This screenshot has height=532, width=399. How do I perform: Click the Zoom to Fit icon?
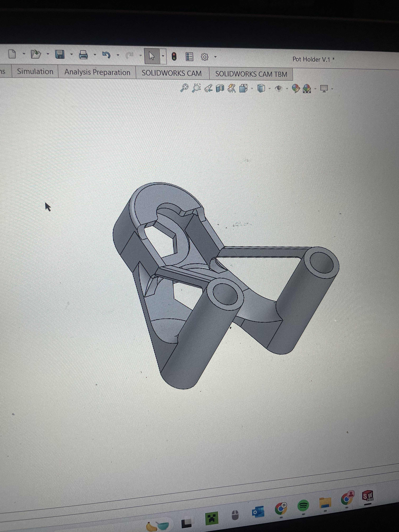[184, 88]
